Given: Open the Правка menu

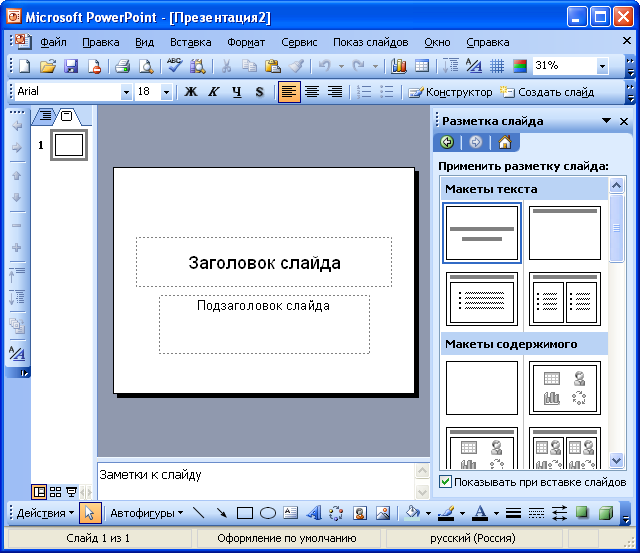Looking at the screenshot, I should pyautogui.click(x=101, y=42).
